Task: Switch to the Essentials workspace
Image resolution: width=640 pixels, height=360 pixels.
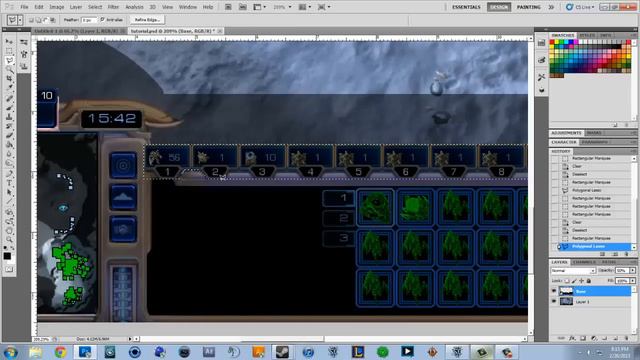Action: point(466,7)
